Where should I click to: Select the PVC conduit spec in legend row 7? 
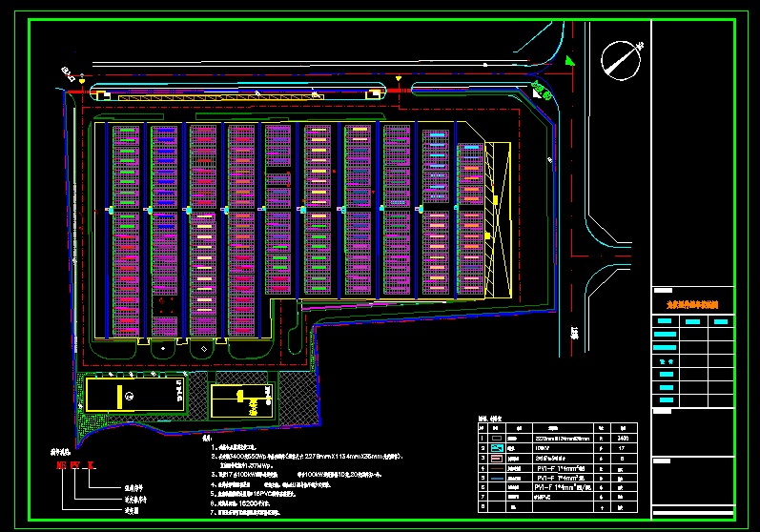pyautogui.click(x=541, y=497)
